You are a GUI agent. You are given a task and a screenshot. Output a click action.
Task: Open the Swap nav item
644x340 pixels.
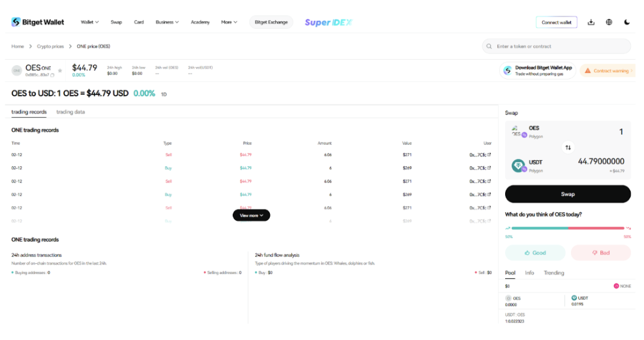pos(116,22)
